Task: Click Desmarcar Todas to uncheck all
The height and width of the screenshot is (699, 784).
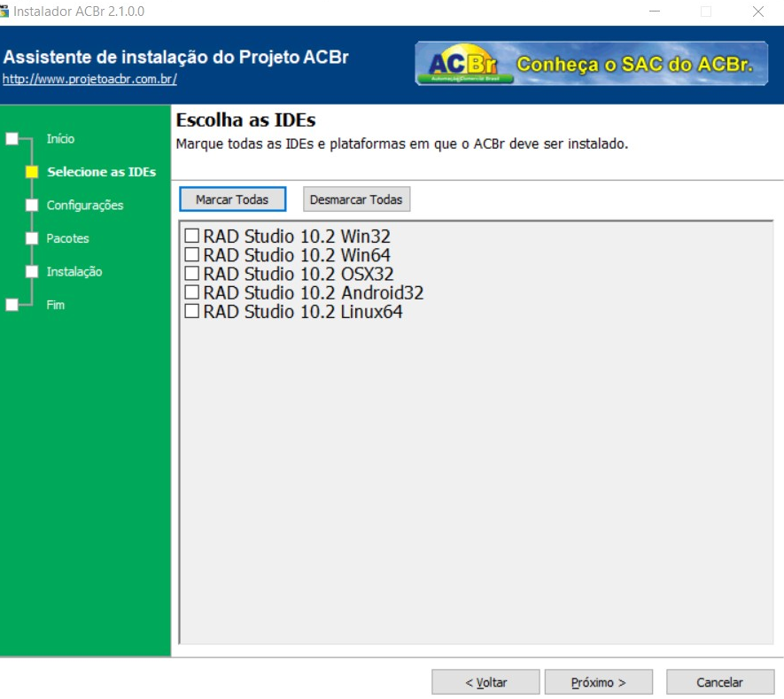Action: point(356,199)
